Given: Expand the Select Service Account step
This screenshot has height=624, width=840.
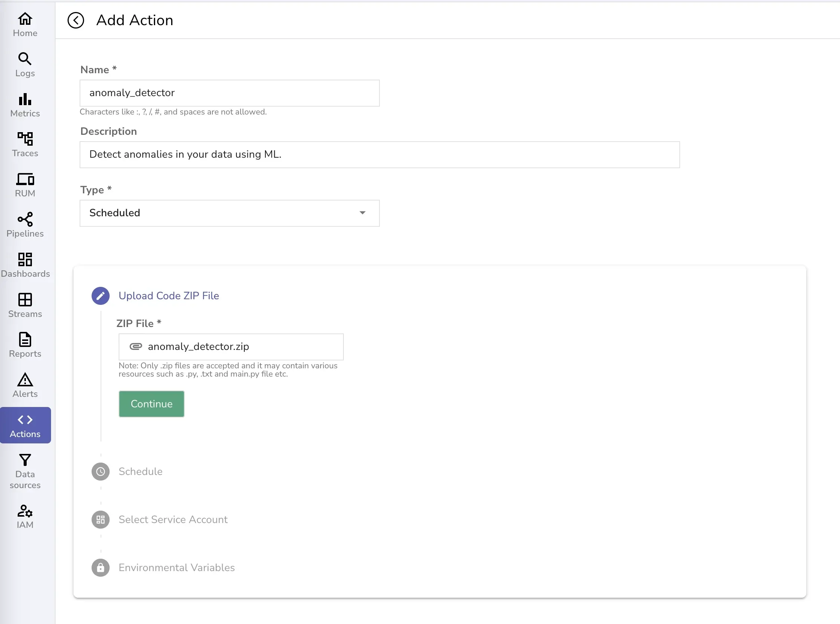Looking at the screenshot, I should 173,519.
